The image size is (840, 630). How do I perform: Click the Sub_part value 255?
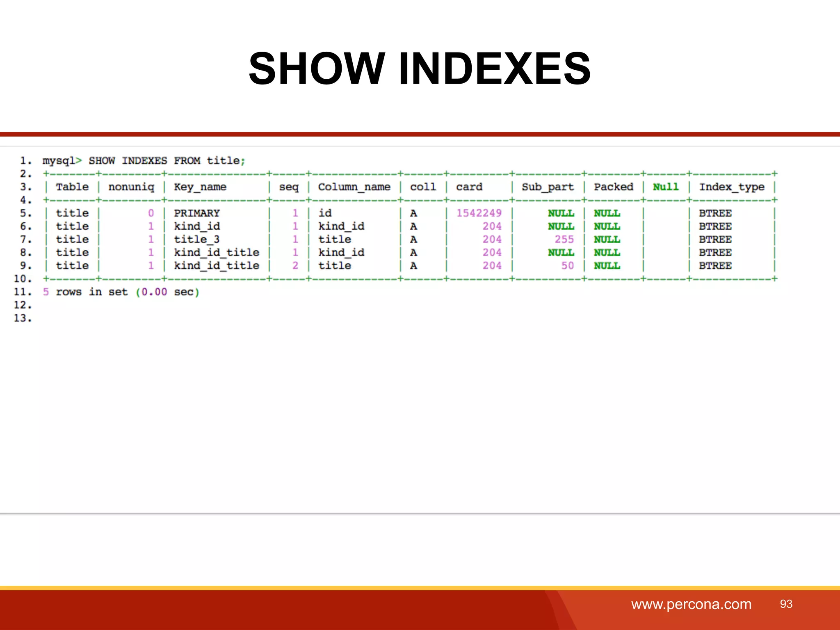pyautogui.click(x=564, y=240)
